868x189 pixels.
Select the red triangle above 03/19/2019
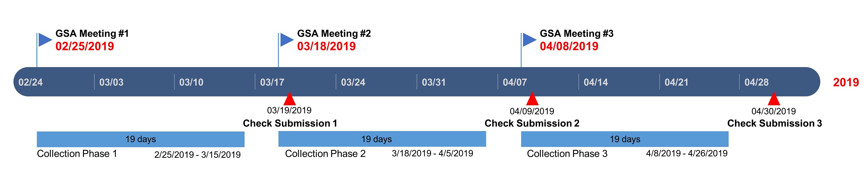point(289,100)
